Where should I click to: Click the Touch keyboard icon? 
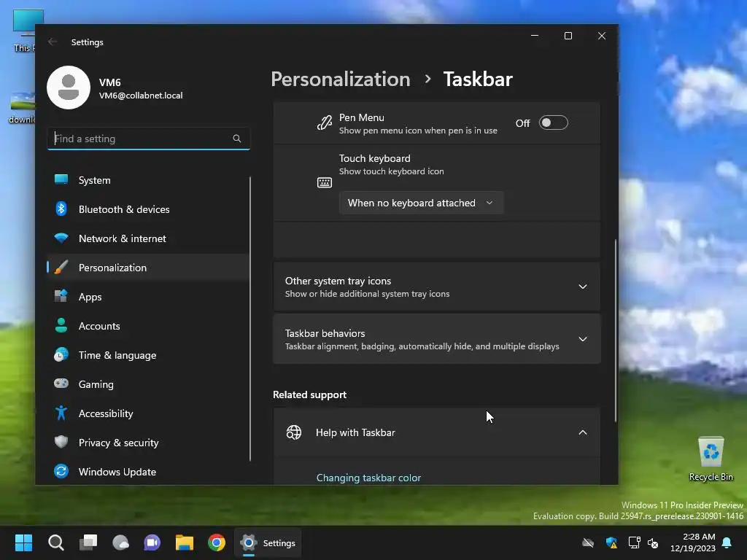(325, 183)
